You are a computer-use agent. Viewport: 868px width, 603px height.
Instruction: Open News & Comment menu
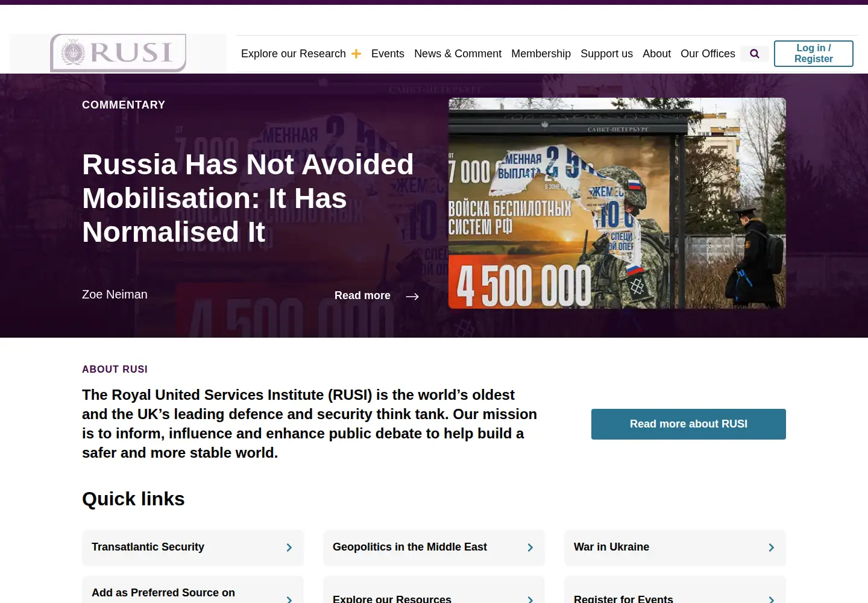tap(458, 54)
